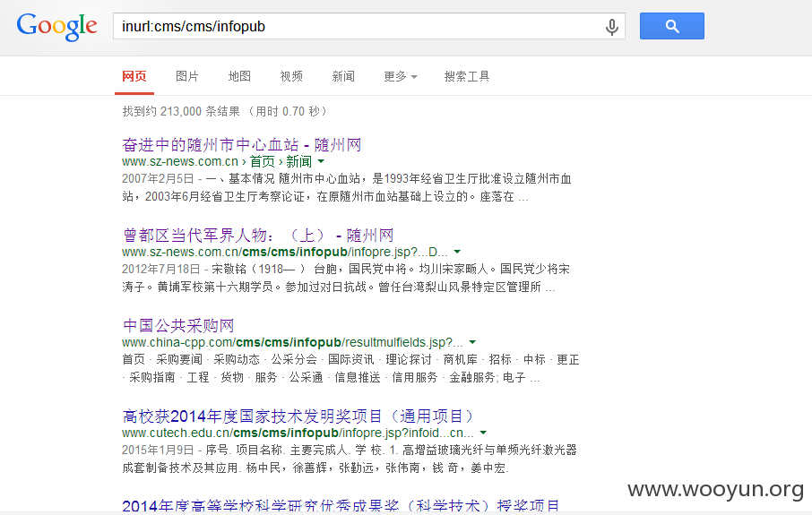This screenshot has width=812, height=515.
Task: Click the snippet listing 首页 · 采购要闻
Action: (x=350, y=368)
